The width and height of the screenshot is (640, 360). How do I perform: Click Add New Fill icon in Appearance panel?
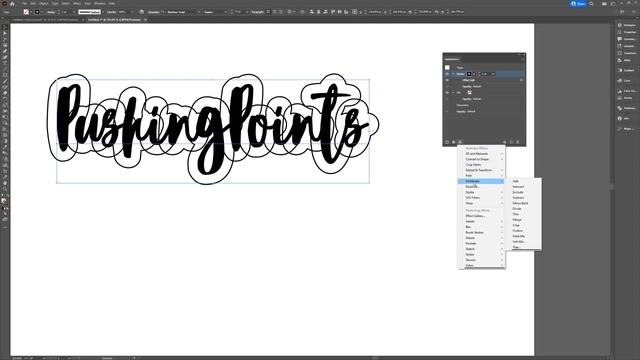pos(453,142)
